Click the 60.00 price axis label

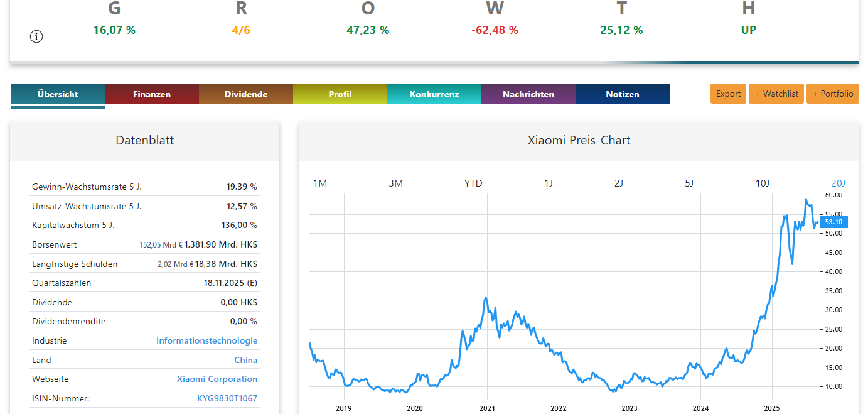[x=833, y=195]
